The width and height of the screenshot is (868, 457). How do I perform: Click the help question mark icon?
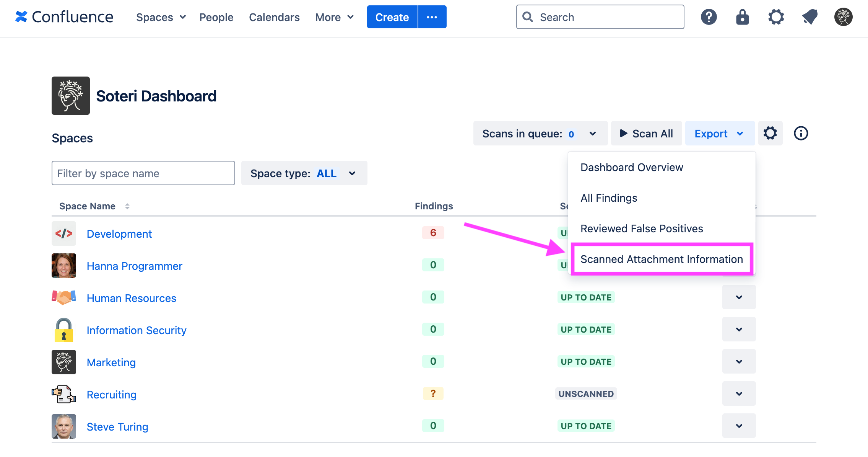[709, 17]
